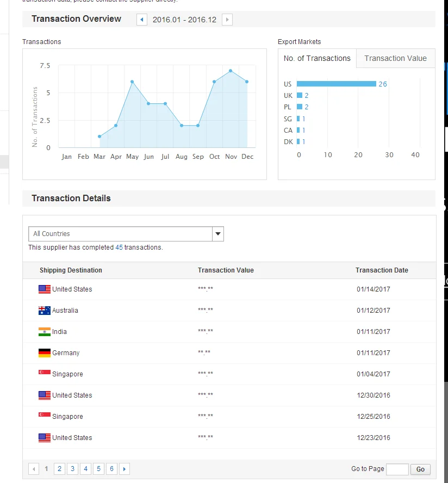Go to page 2 of transactions
This screenshot has width=448, height=483.
coord(59,469)
